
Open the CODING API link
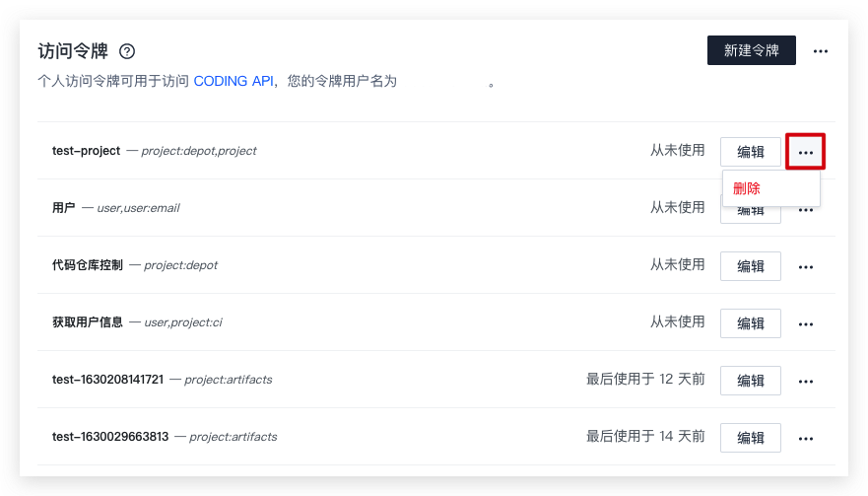(x=234, y=81)
